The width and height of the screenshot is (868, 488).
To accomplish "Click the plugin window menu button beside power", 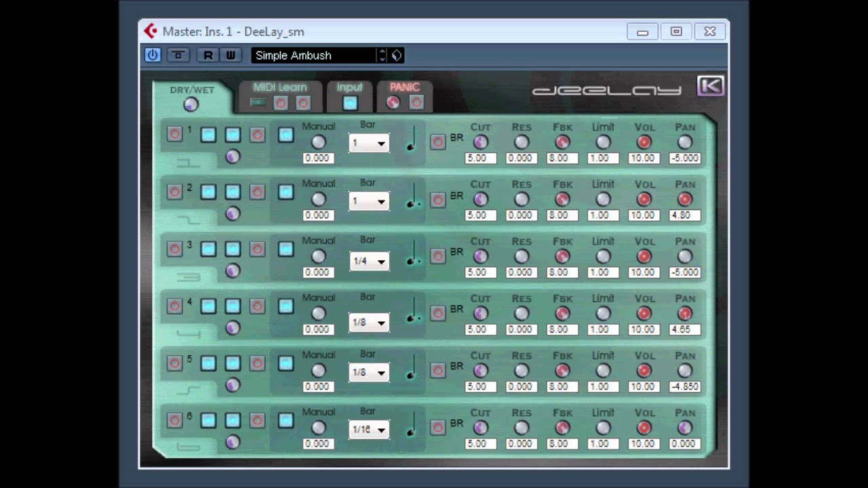I will click(178, 56).
